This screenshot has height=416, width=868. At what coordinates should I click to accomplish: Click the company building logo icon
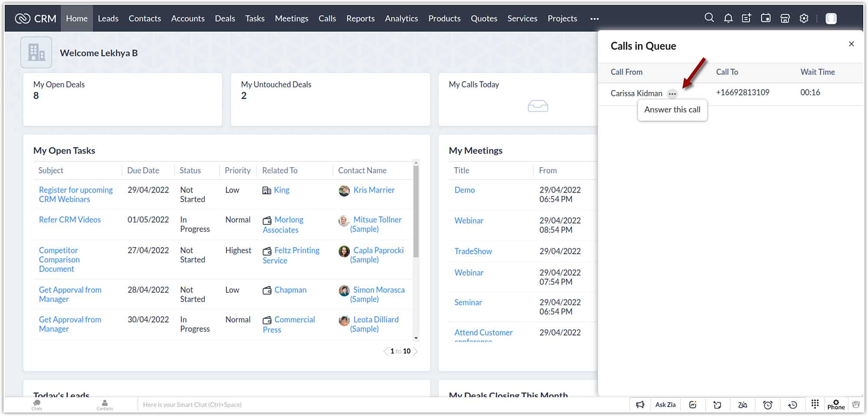[36, 52]
